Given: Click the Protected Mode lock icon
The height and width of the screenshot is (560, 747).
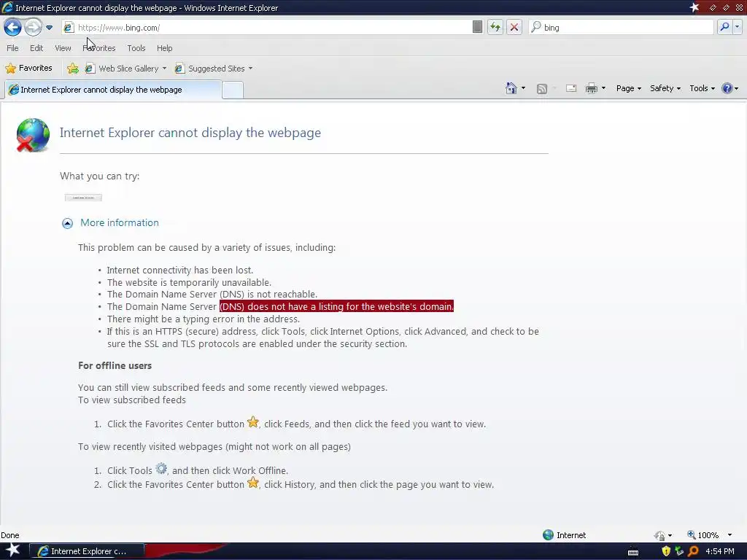Looking at the screenshot, I should coord(659,536).
